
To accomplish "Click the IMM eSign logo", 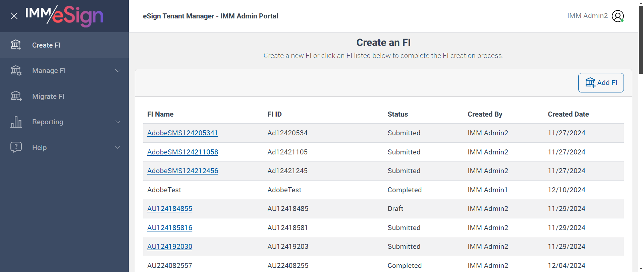I will point(64,16).
